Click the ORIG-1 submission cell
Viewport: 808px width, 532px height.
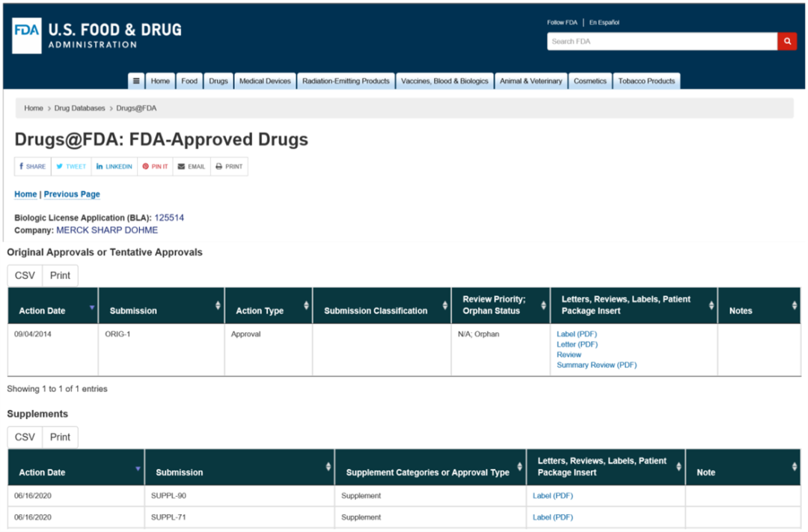point(162,350)
